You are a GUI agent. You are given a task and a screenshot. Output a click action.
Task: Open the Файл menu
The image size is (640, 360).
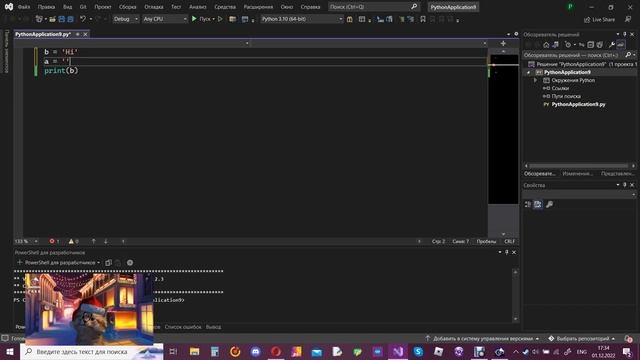tap(24, 7)
